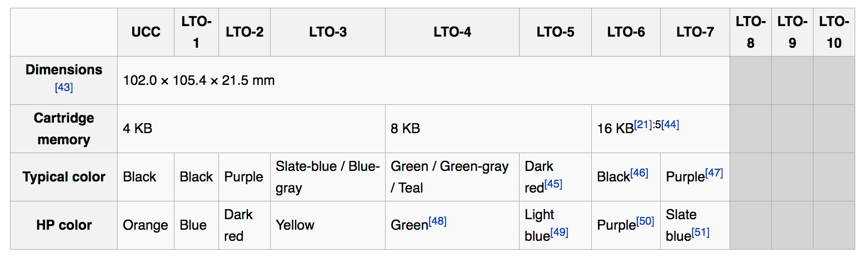The width and height of the screenshot is (868, 258).
Task: Click the LTO-10 column header
Action: pyautogui.click(x=834, y=32)
